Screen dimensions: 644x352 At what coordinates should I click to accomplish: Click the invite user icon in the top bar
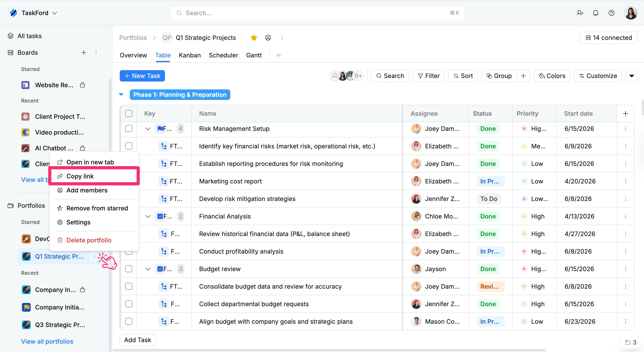click(x=580, y=13)
